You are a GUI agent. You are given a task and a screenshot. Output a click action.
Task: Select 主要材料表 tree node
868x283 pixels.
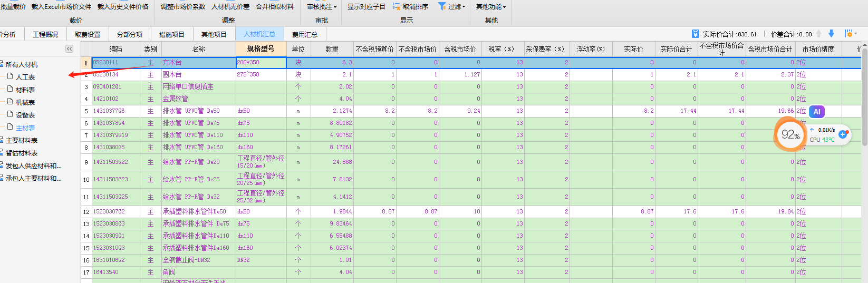[22, 140]
